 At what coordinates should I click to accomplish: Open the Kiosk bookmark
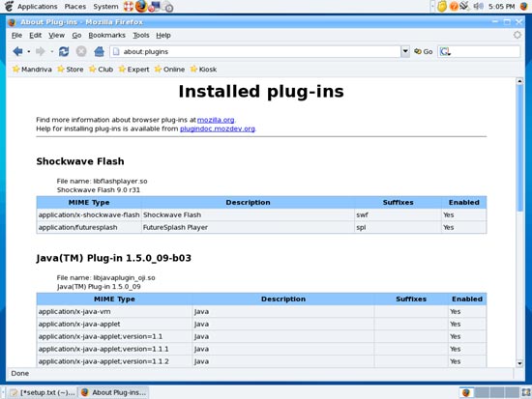coord(203,70)
